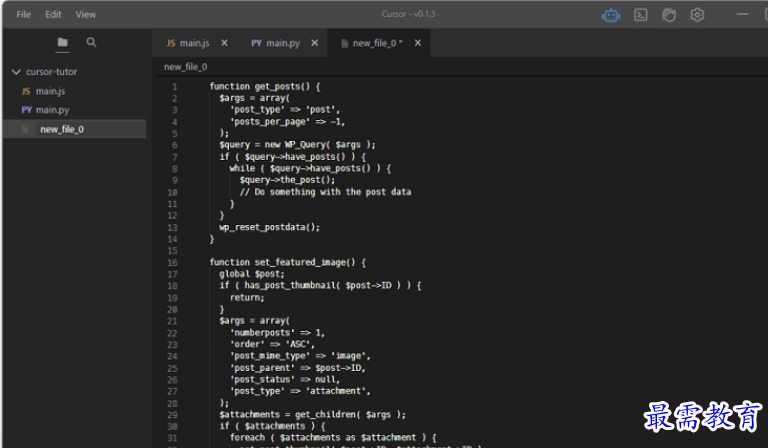Minimize the Cursor window

click(x=742, y=14)
